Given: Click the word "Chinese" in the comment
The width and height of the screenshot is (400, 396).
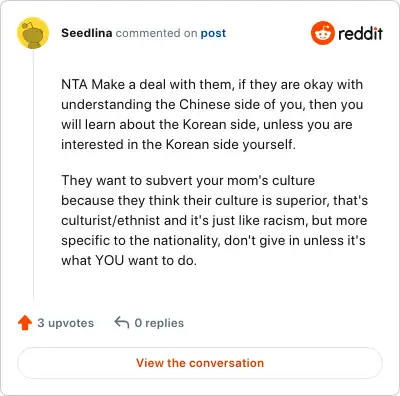Looking at the screenshot, I should pos(205,104).
